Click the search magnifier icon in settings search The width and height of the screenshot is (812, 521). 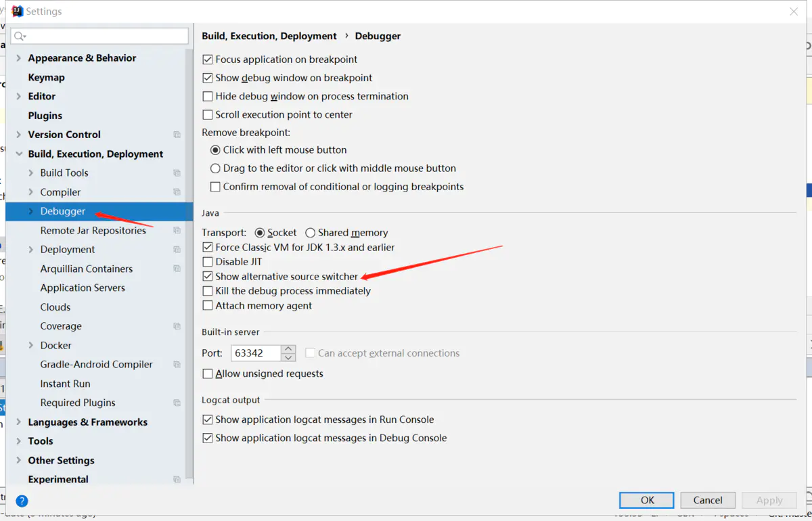[20, 36]
